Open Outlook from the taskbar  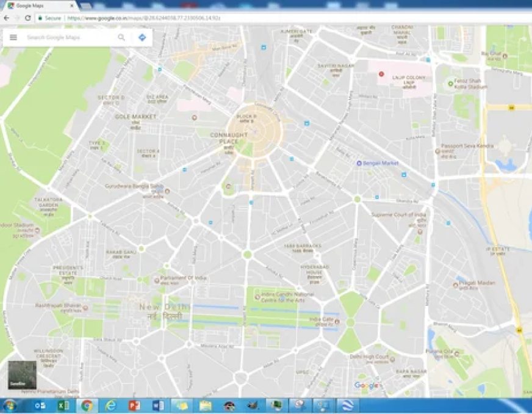point(40,406)
